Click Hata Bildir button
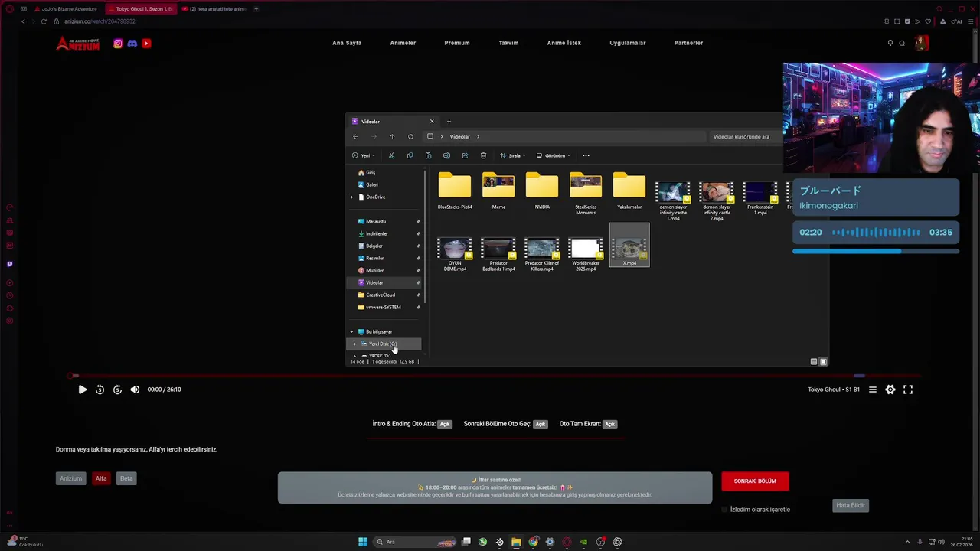Viewport: 980px width, 551px height. [x=851, y=505]
